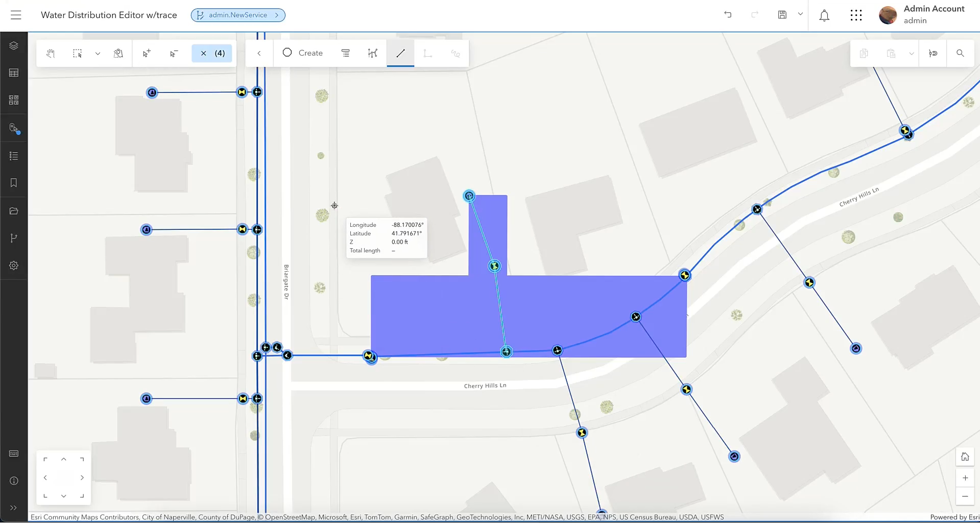980x523 pixels.
Task: Open the trace tool panel
Action: (14, 128)
